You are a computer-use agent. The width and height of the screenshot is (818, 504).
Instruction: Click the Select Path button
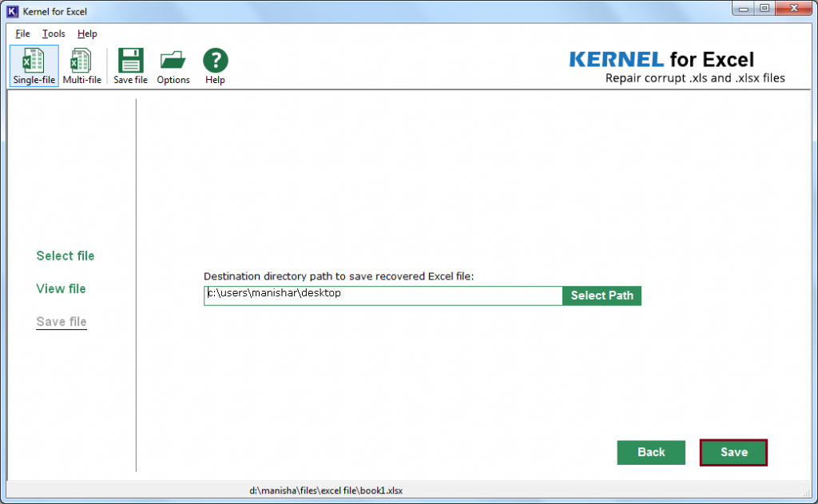602,295
